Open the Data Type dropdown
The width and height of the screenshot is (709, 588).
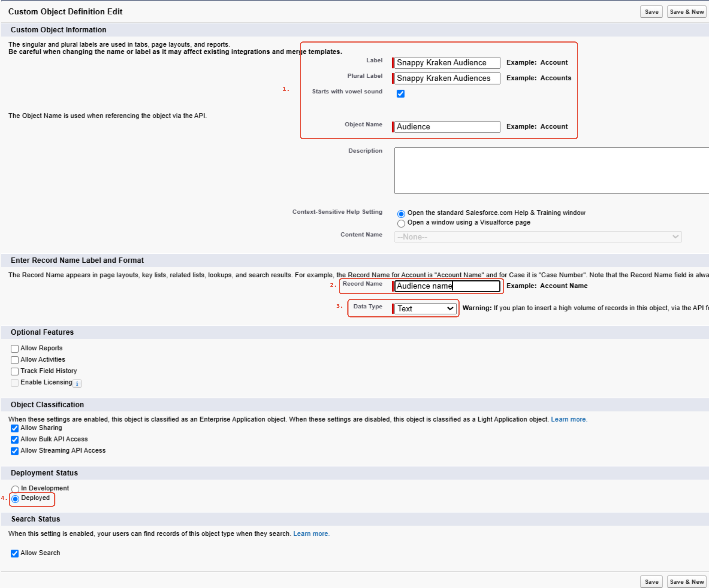[x=425, y=308]
